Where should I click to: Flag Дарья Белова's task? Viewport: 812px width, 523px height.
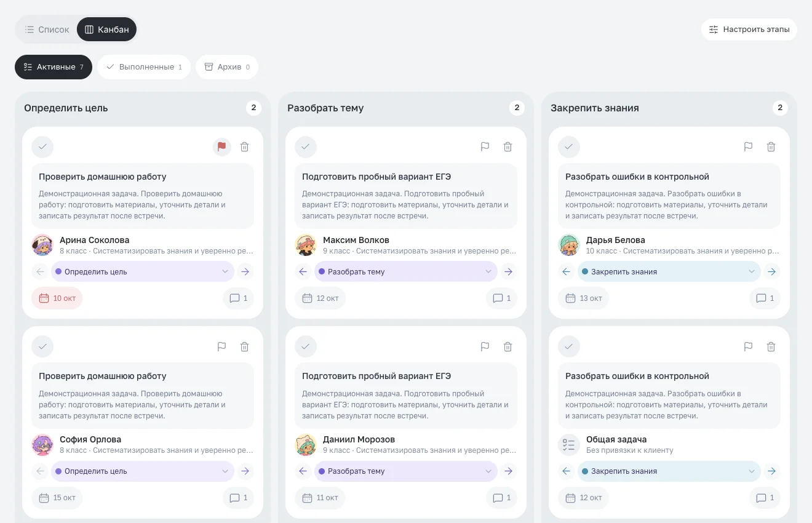click(x=749, y=147)
